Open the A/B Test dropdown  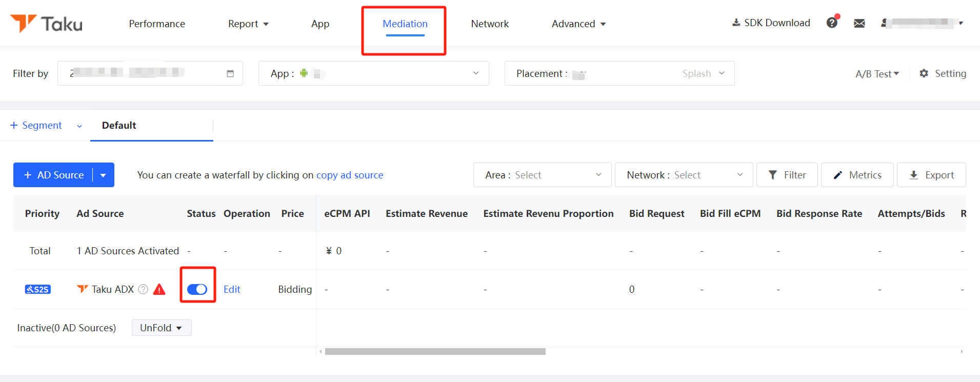pyautogui.click(x=877, y=74)
